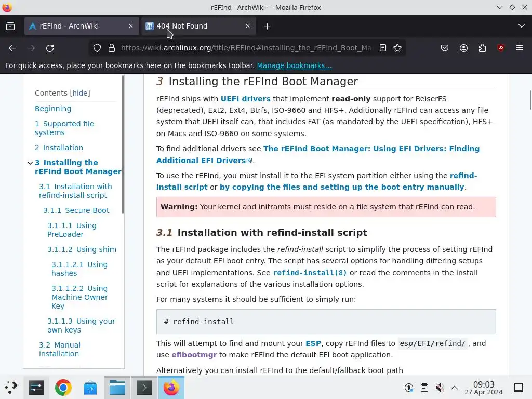Go to 3.1.1.2 Using shim

(82, 249)
